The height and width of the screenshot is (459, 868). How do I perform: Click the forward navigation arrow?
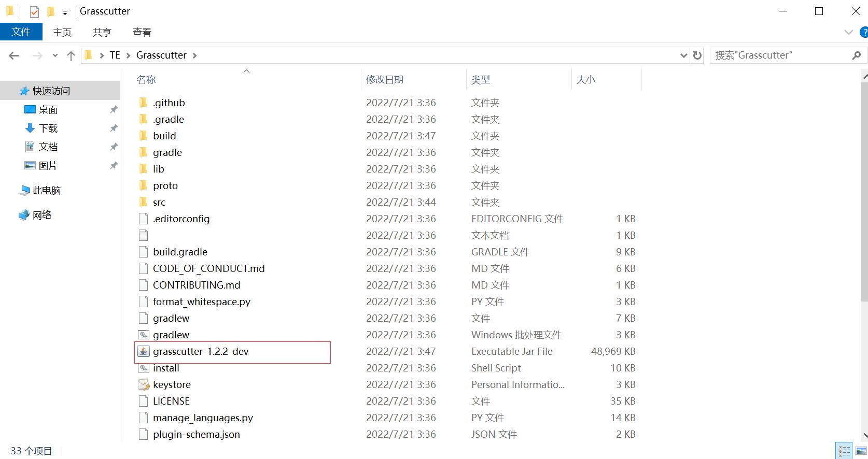(37, 55)
